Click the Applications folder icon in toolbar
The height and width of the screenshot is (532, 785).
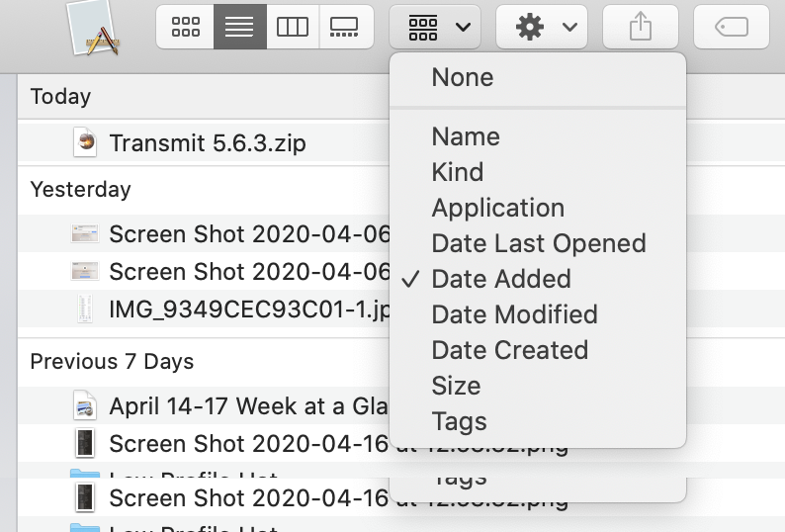tap(94, 28)
